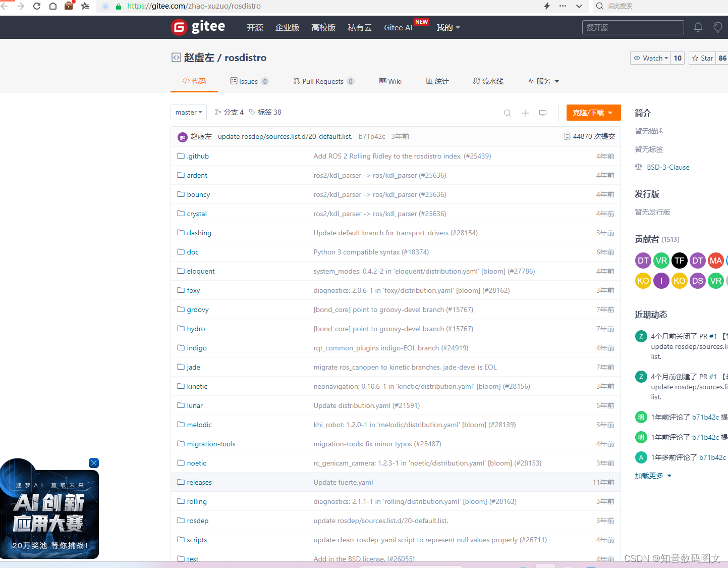Click the browser reload icon
728x568 pixels.
[x=37, y=6]
